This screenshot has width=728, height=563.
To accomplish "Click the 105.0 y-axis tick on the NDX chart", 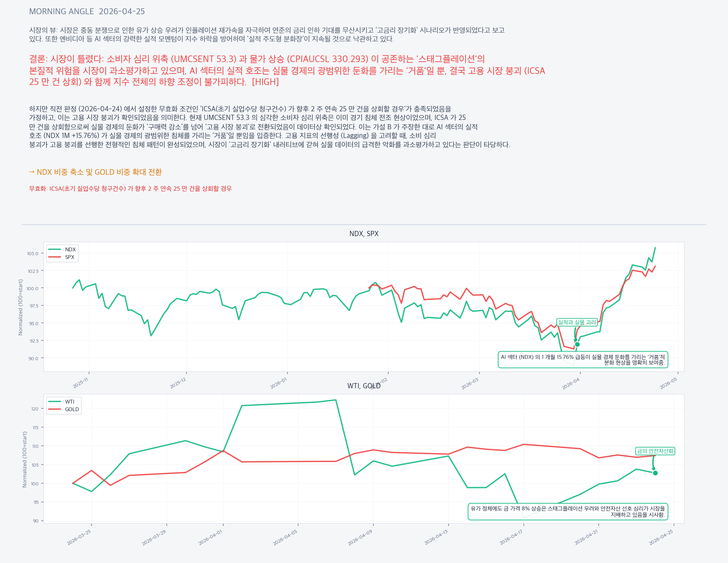I will point(33,253).
